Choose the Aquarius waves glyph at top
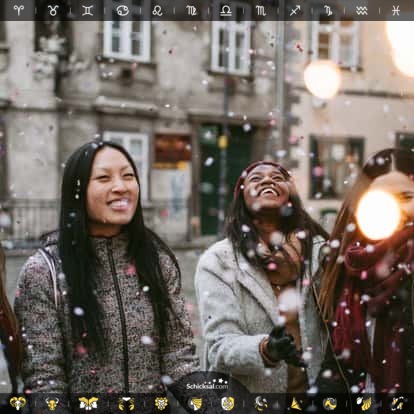 (x=362, y=11)
